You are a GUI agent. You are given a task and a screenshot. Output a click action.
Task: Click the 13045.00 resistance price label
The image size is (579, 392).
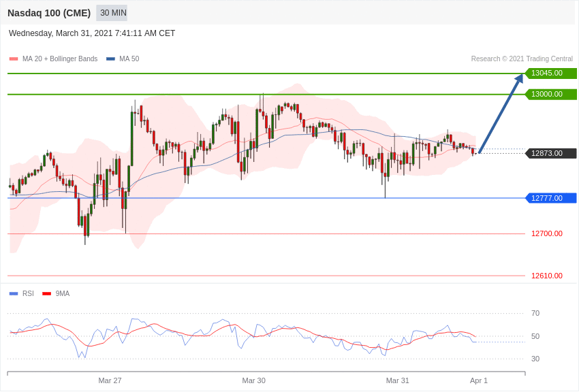pyautogui.click(x=550, y=73)
